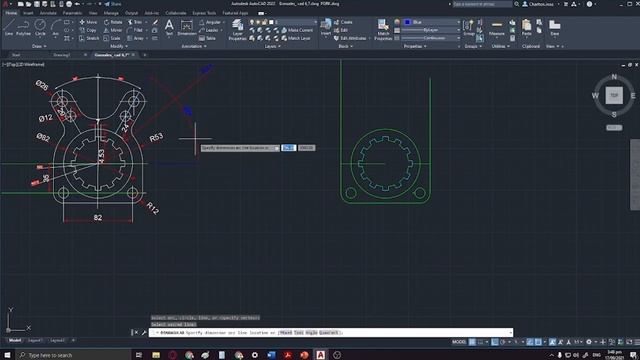
Task: Open the Parametric ribbon tab
Action: (x=72, y=13)
